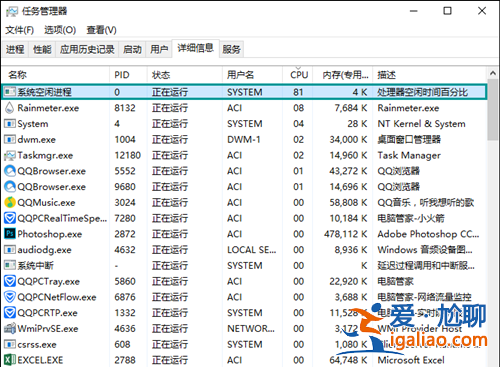Click the WmiPrvSE.exe process icon
The height and width of the screenshot is (367, 500).
(10, 328)
